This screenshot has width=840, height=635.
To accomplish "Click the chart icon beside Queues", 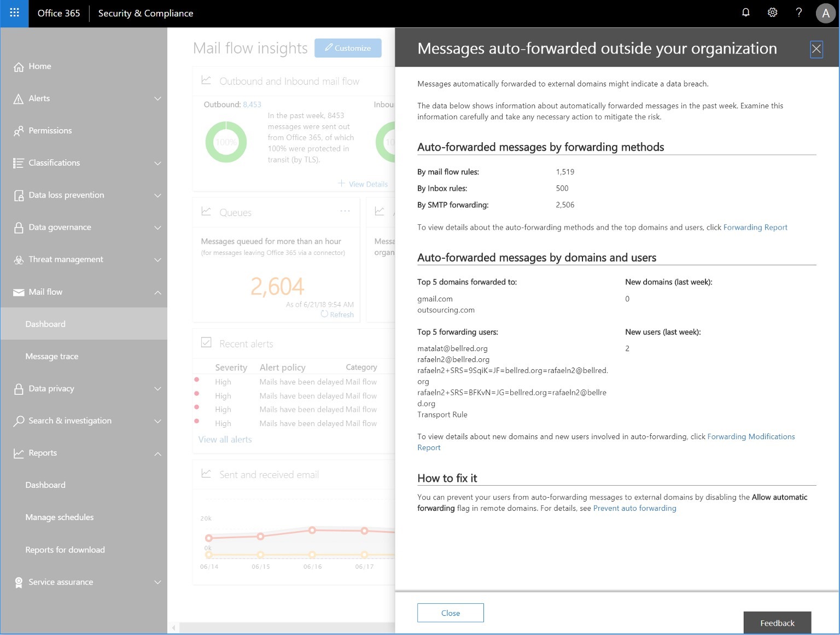I will tap(206, 211).
